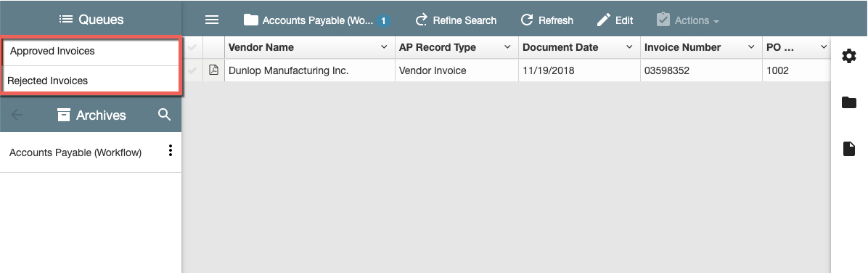The height and width of the screenshot is (273, 868).
Task: Click the Refresh button
Action: point(547,20)
